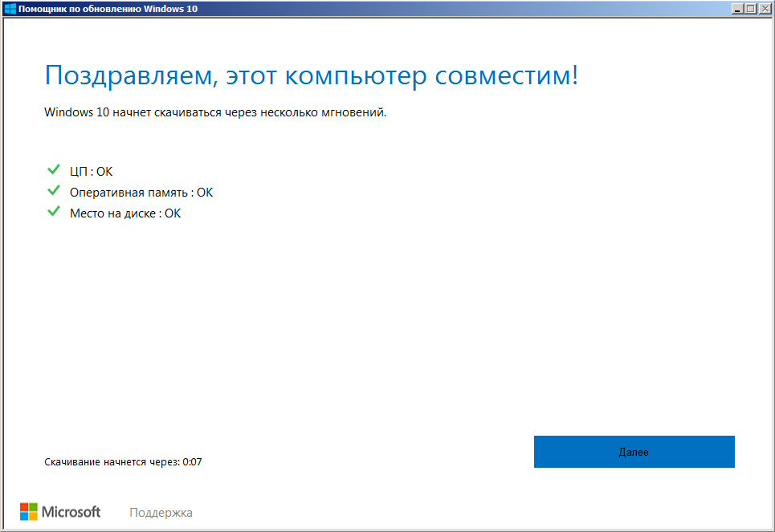This screenshot has height=532, width=775.
Task: Select the 'ЦП : OK' text
Action: (x=91, y=172)
